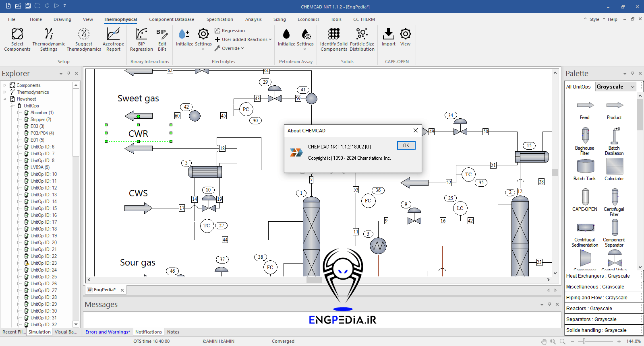Collapse Flowsheet tree node
The height and width of the screenshot is (346, 644).
[x=5, y=99]
